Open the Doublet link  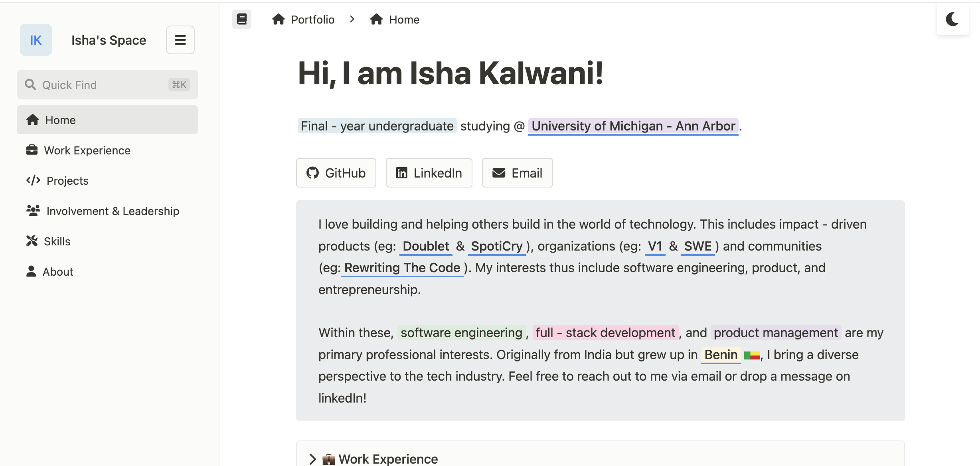426,246
